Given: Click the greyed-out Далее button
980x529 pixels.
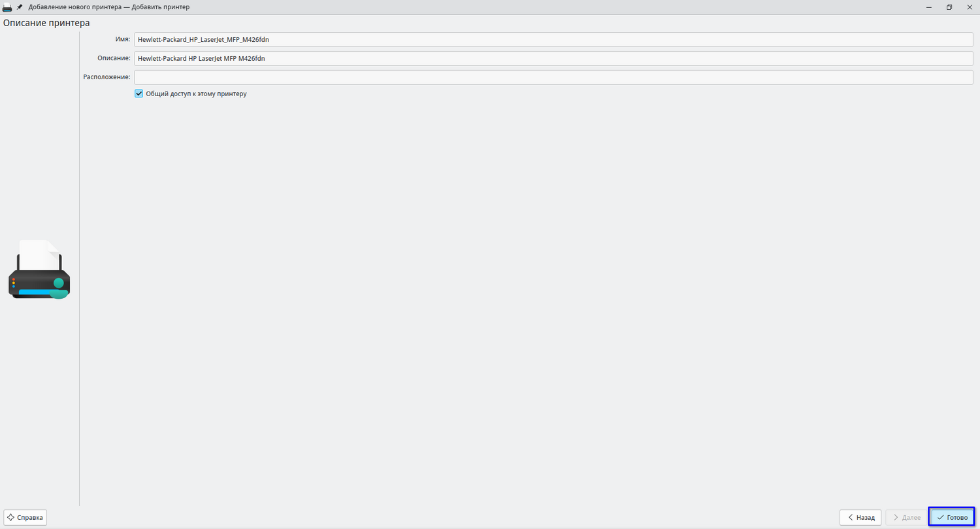Looking at the screenshot, I should click(906, 517).
